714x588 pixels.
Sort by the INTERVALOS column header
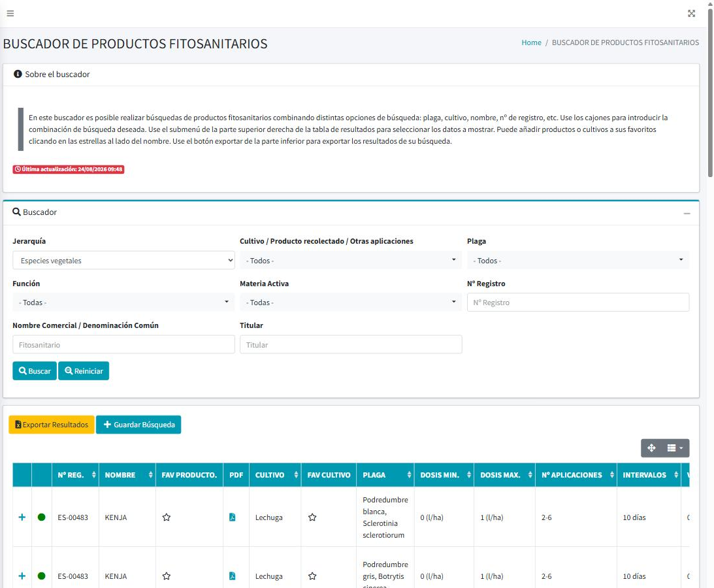(x=649, y=475)
